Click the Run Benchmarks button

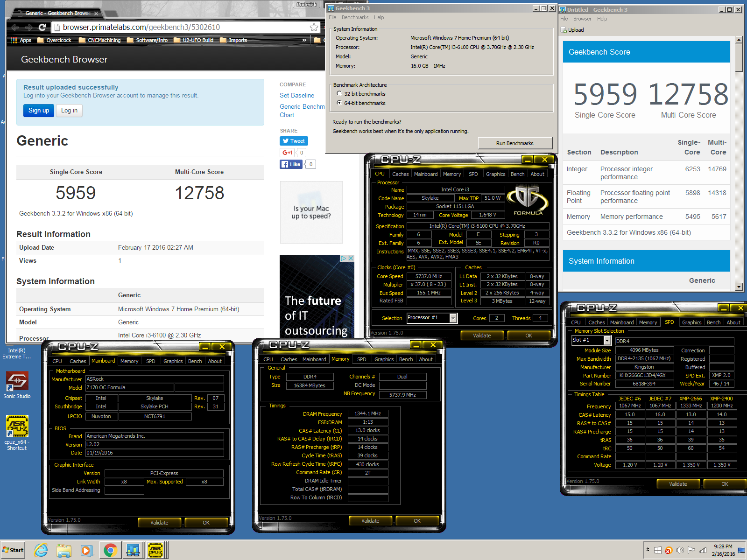(515, 143)
